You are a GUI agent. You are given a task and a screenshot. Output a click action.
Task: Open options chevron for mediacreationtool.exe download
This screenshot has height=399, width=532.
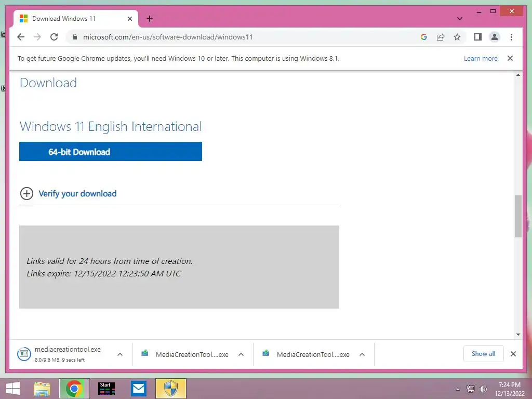point(120,354)
